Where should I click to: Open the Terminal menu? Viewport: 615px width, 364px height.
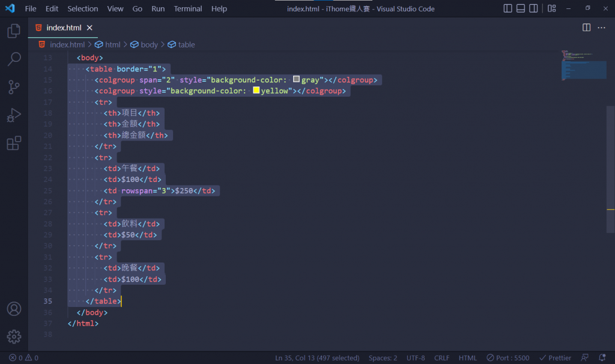coord(188,8)
